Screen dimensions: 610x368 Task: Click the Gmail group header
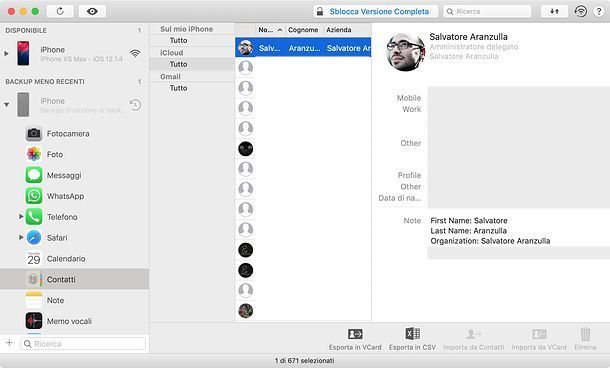click(x=170, y=76)
